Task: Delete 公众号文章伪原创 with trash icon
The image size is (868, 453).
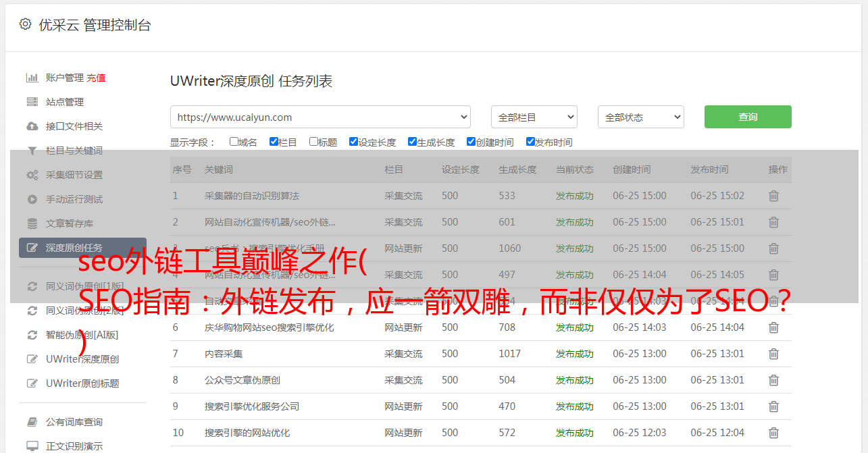Action: point(773,380)
